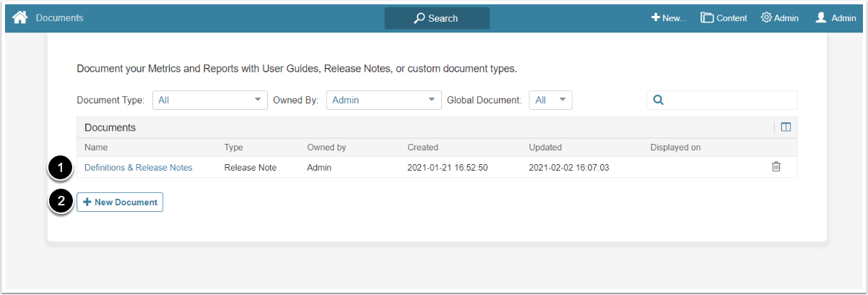The height and width of the screenshot is (295, 868).
Task: Click the magnifier icon in filter box
Action: (658, 101)
